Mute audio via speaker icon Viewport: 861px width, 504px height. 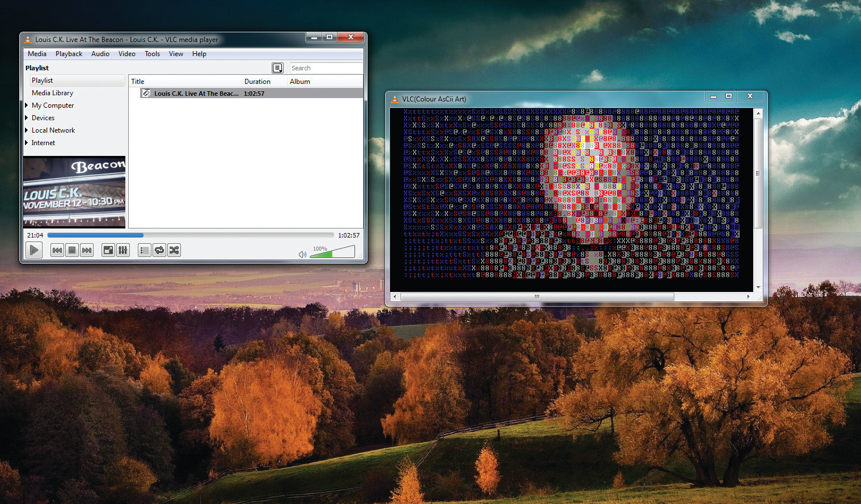(x=302, y=254)
